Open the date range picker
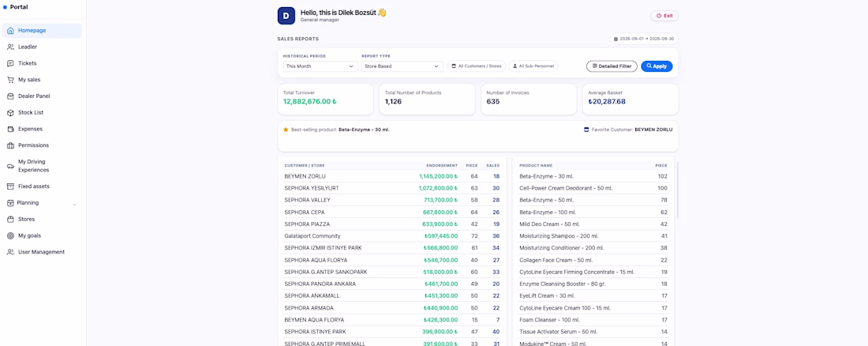Screen dimensions: 868x346 [644, 39]
